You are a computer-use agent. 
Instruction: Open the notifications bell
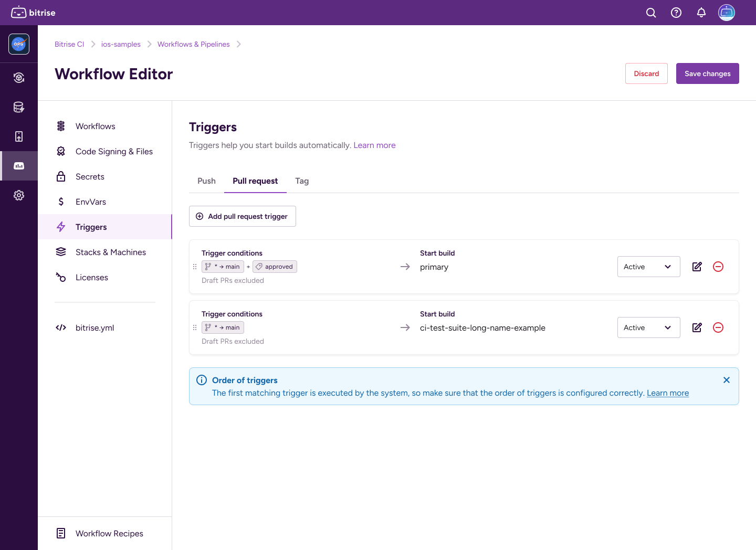[701, 13]
